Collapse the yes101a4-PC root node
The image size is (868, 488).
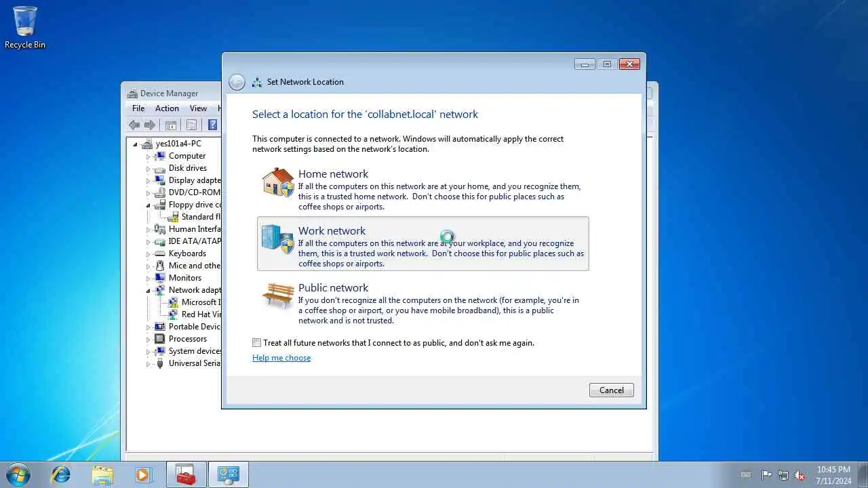click(x=135, y=144)
